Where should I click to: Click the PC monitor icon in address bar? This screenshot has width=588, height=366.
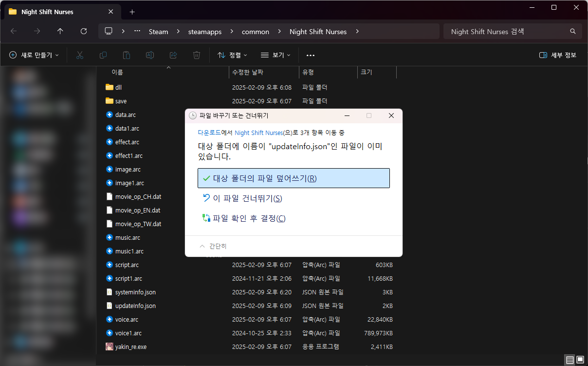109,31
